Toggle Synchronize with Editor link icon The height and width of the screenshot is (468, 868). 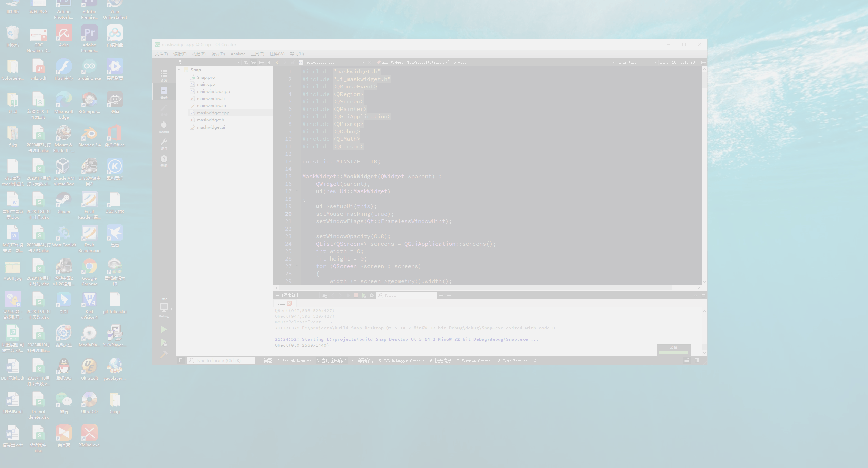click(x=253, y=62)
